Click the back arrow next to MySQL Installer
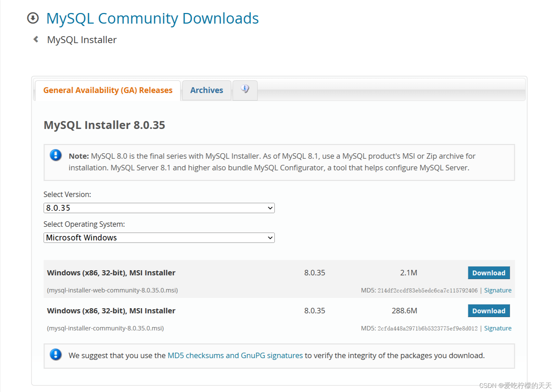Viewport: 557px width, 392px height. coord(36,39)
